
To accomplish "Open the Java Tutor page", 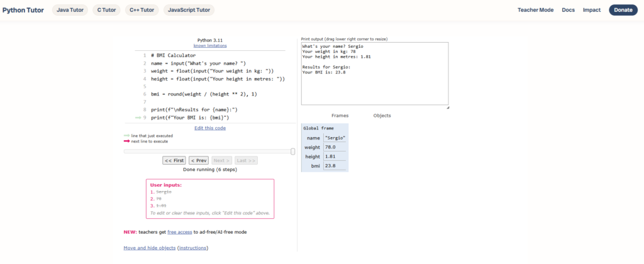I will coord(70,10).
